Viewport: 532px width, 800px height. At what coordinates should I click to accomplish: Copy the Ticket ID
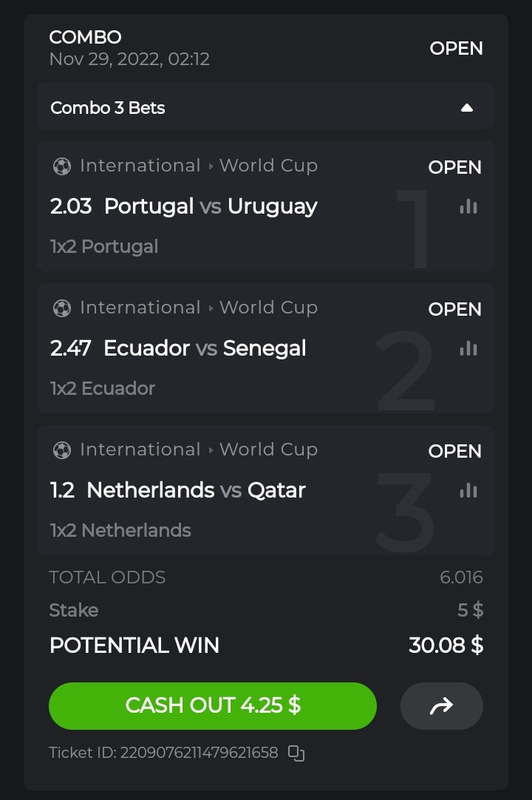coord(296,753)
